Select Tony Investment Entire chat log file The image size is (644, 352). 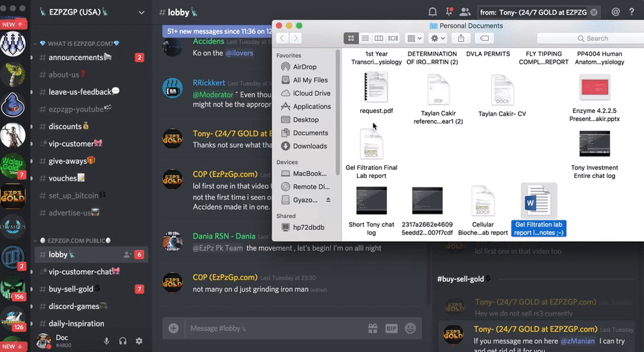pos(594,155)
